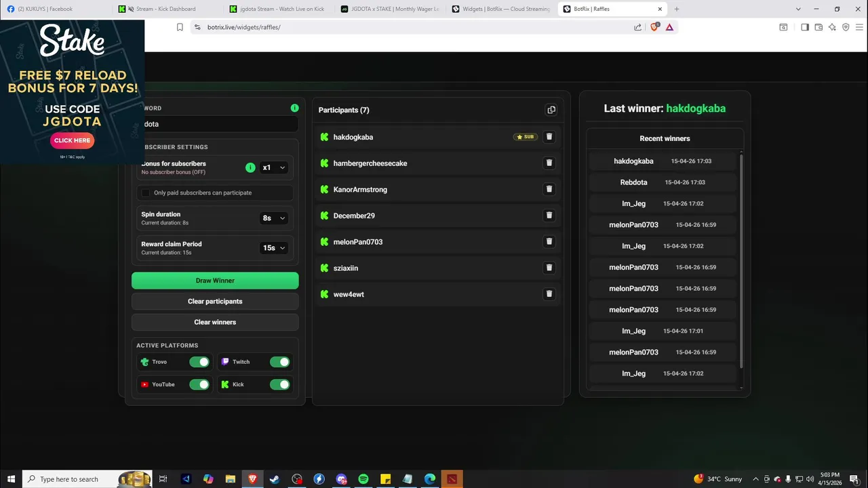Click the last winner name hakdogkaba
The width and height of the screenshot is (868, 488).
point(696,108)
